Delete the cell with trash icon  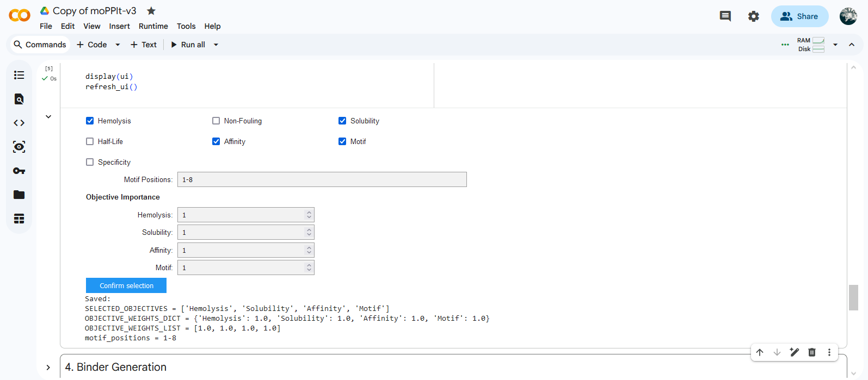(811, 352)
